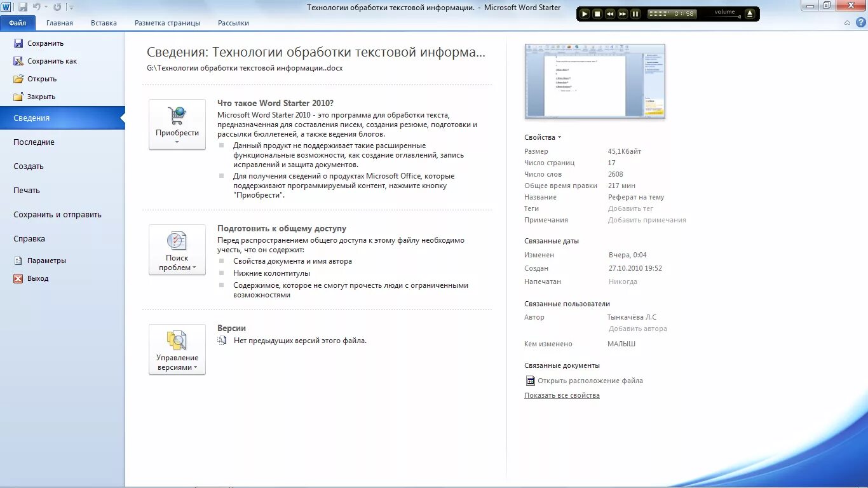
Task: Expand the Свойства properties dropdown
Action: (x=543, y=137)
